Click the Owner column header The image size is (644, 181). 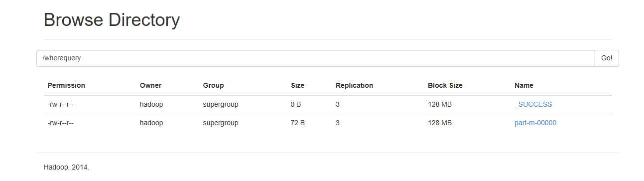150,85
